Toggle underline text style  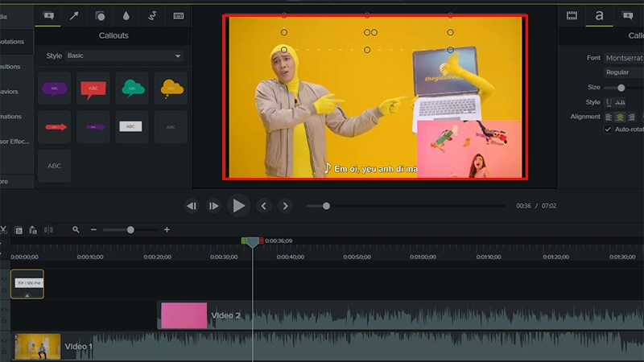pos(609,102)
